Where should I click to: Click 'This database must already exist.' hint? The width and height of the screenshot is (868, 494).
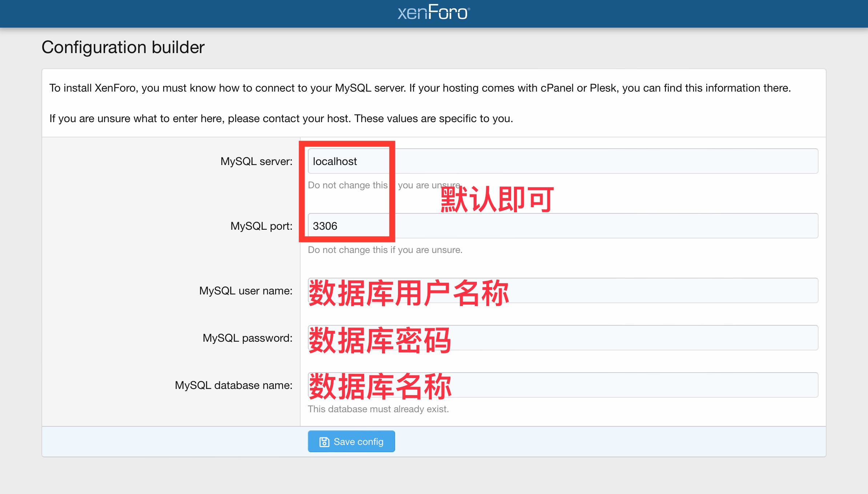[378, 409]
